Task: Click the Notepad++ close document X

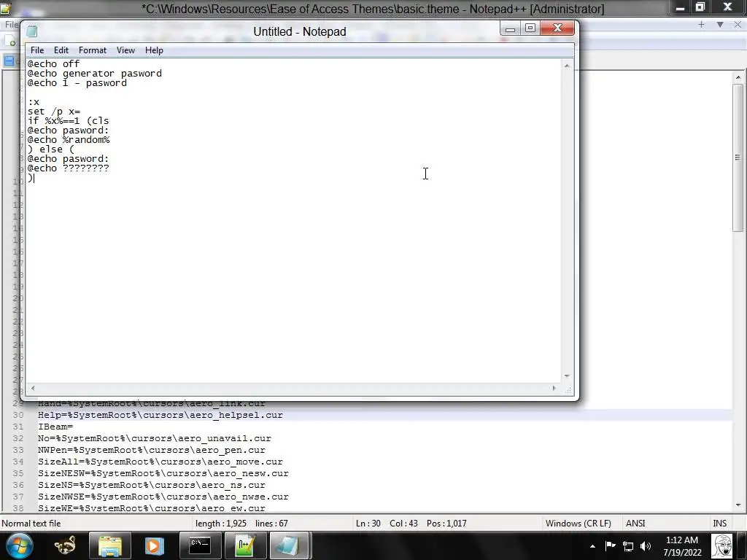Action: click(738, 24)
